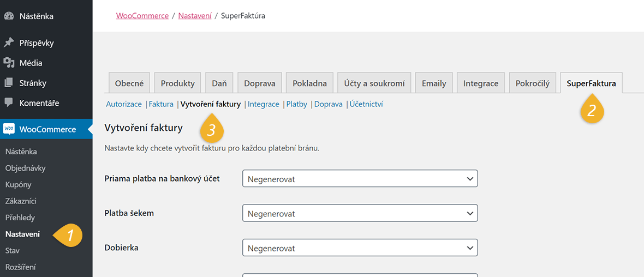The height and width of the screenshot is (277, 644).
Task: Go to Objednávky submenu
Action: pyautogui.click(x=26, y=168)
